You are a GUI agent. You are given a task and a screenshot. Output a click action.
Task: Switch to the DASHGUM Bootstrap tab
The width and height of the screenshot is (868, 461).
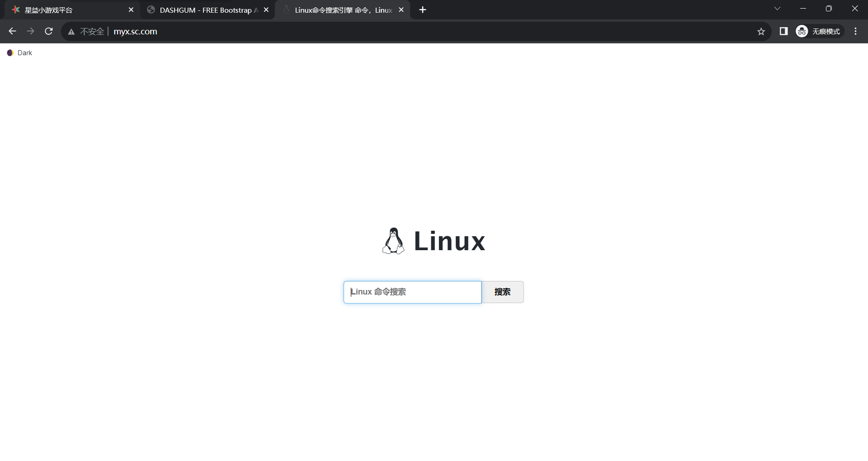tap(207, 10)
